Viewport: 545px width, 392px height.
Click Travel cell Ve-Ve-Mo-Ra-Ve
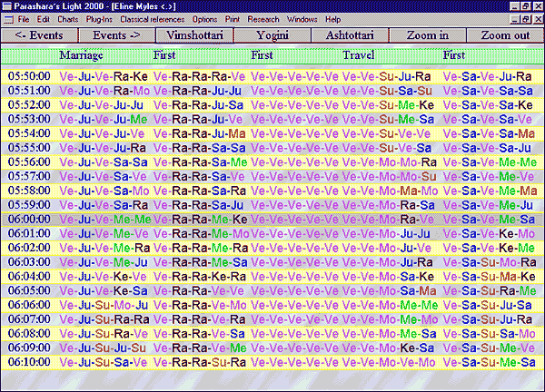pos(388,219)
